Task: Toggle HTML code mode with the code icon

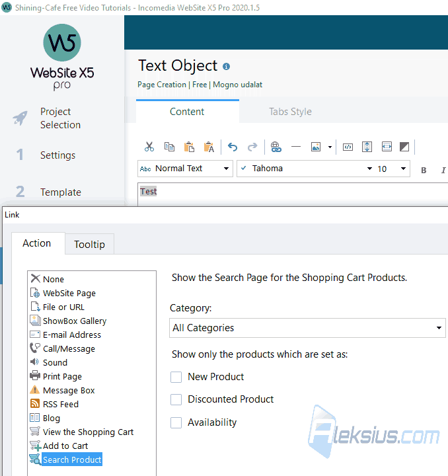Action: tap(348, 147)
